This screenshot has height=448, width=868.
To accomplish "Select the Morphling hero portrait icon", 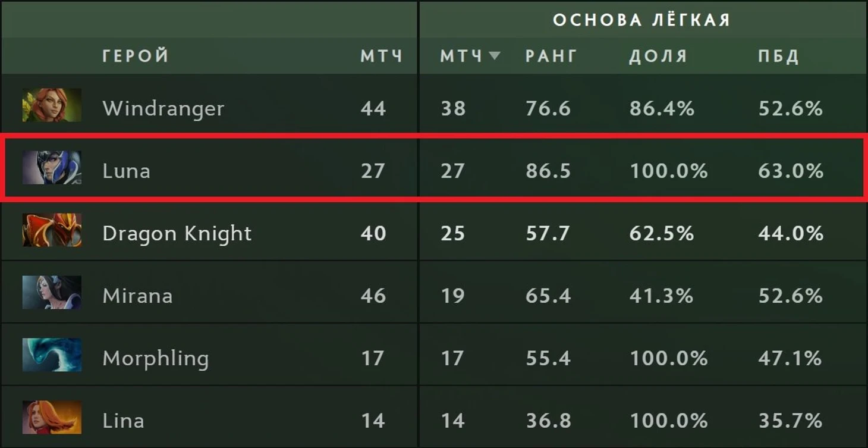I will [52, 355].
